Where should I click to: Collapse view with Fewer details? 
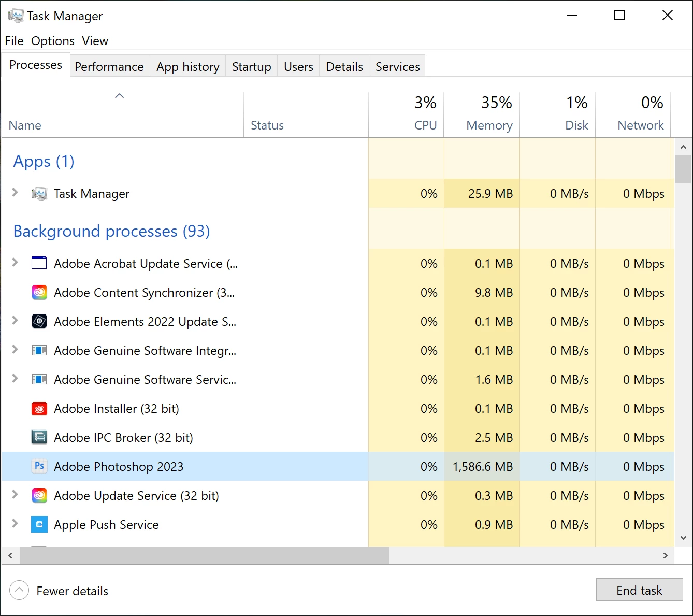click(x=59, y=591)
